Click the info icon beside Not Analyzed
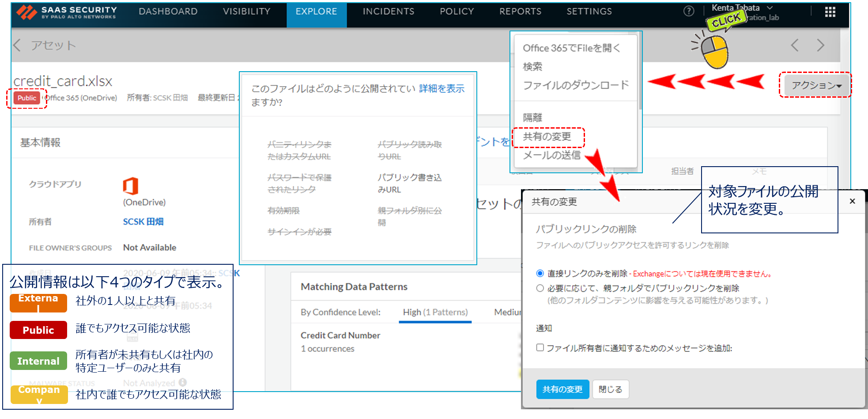Viewport: 868px width, 419px height. click(183, 383)
